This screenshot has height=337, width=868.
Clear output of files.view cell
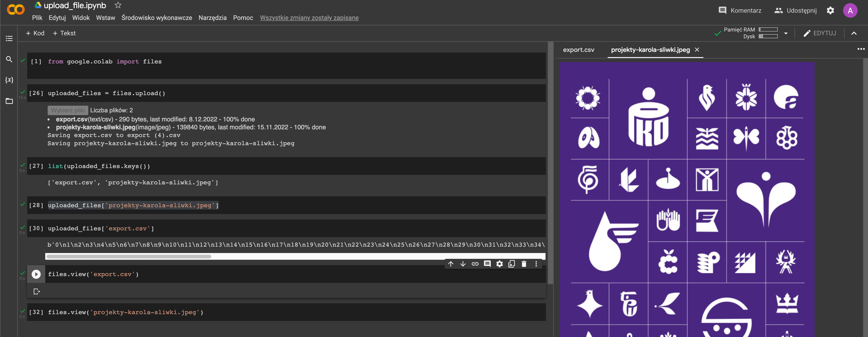(x=37, y=291)
